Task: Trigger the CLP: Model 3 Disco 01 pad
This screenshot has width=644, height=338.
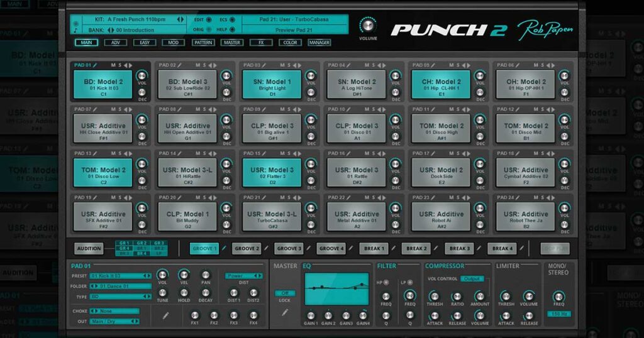Action: tap(357, 129)
